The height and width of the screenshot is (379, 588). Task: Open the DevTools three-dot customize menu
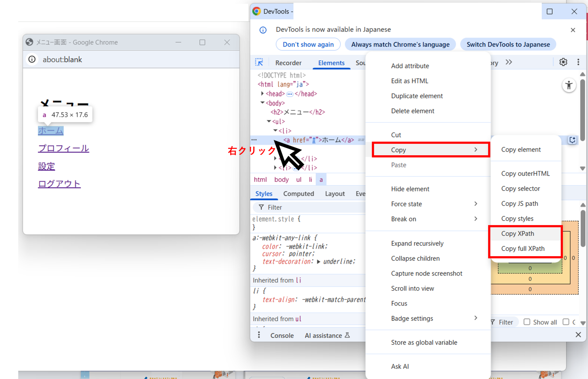[578, 62]
